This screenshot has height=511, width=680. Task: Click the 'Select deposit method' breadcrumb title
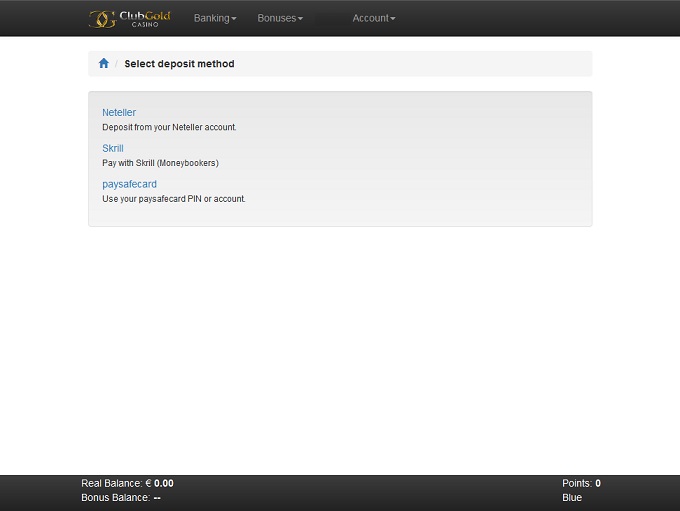(x=179, y=64)
